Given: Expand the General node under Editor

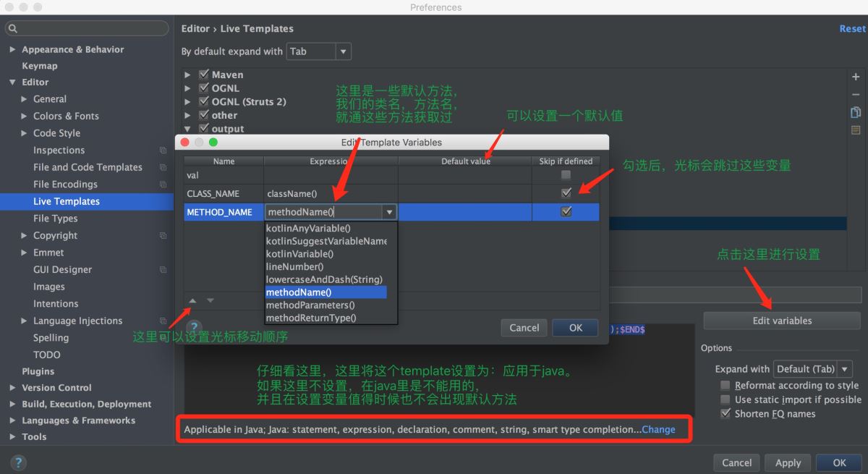Looking at the screenshot, I should point(24,99).
